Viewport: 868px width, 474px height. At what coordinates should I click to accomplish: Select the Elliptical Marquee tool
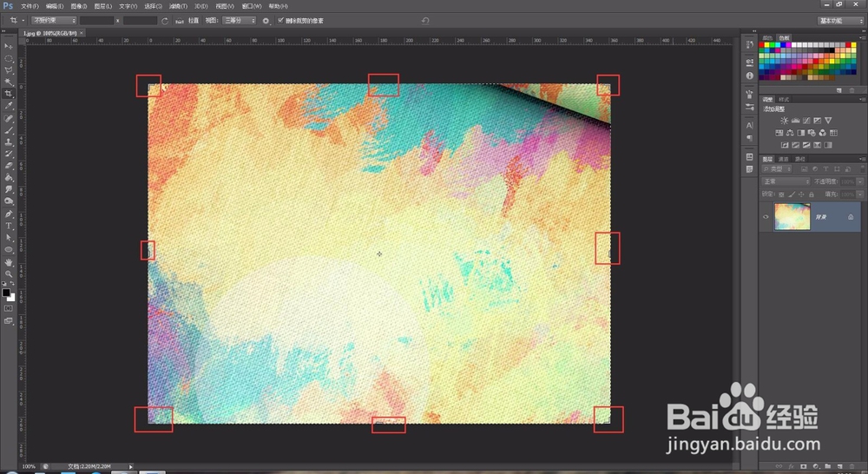[x=9, y=58]
